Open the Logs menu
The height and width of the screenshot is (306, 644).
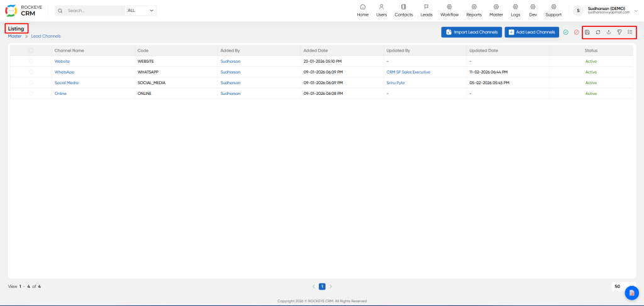click(x=516, y=11)
